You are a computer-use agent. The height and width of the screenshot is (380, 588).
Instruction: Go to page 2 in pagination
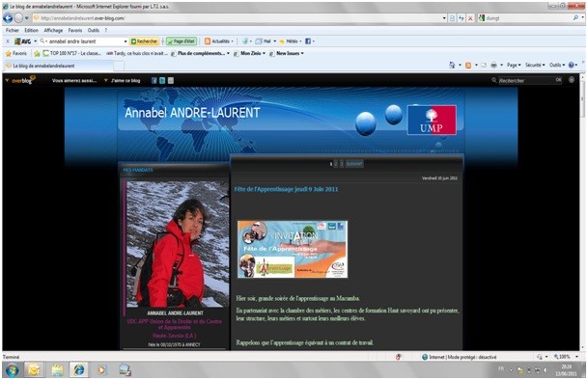[x=336, y=164]
